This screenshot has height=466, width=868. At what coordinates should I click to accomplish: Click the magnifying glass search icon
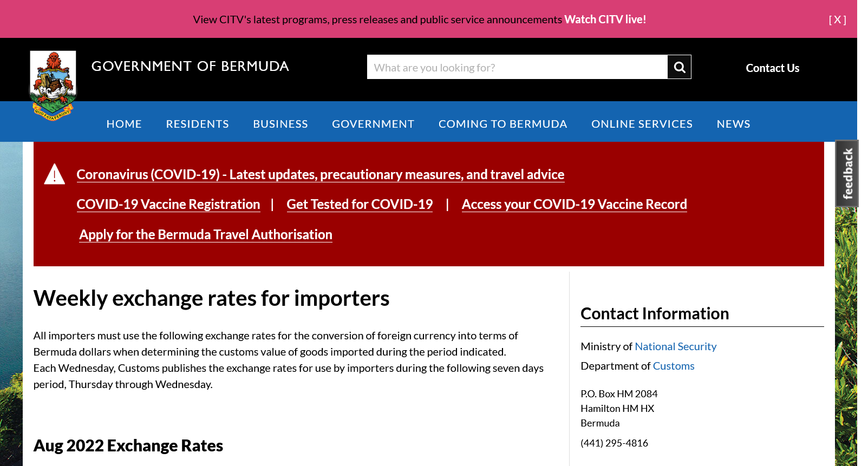click(x=679, y=67)
